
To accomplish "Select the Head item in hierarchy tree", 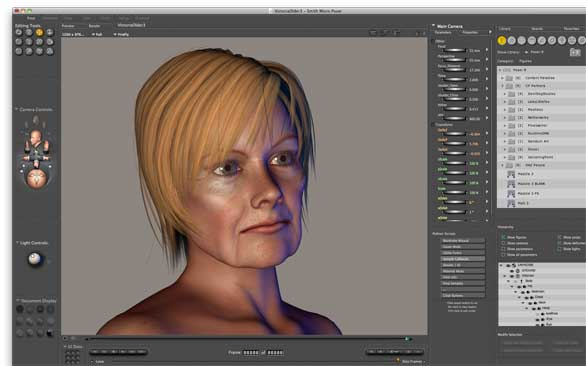I will pos(546,308).
